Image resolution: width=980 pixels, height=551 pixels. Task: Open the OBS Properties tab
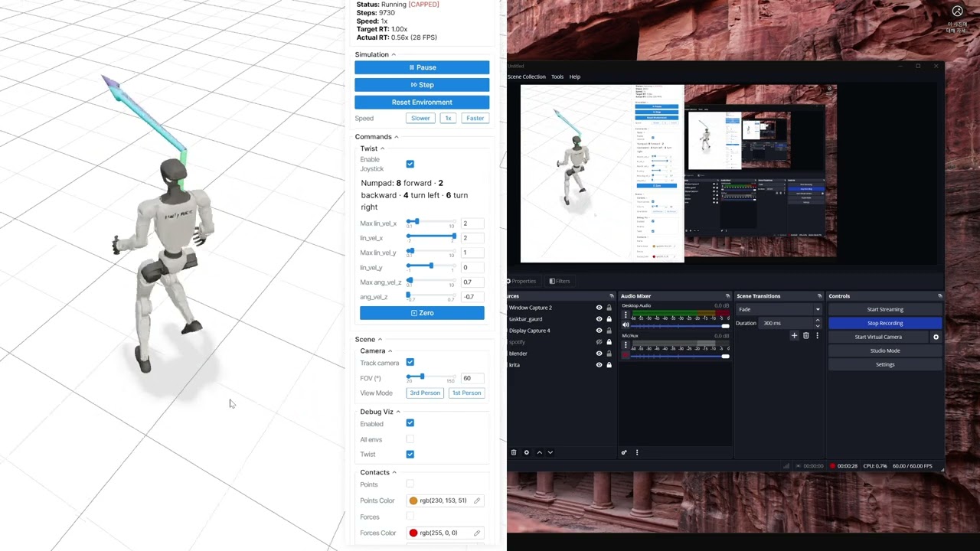coord(522,281)
